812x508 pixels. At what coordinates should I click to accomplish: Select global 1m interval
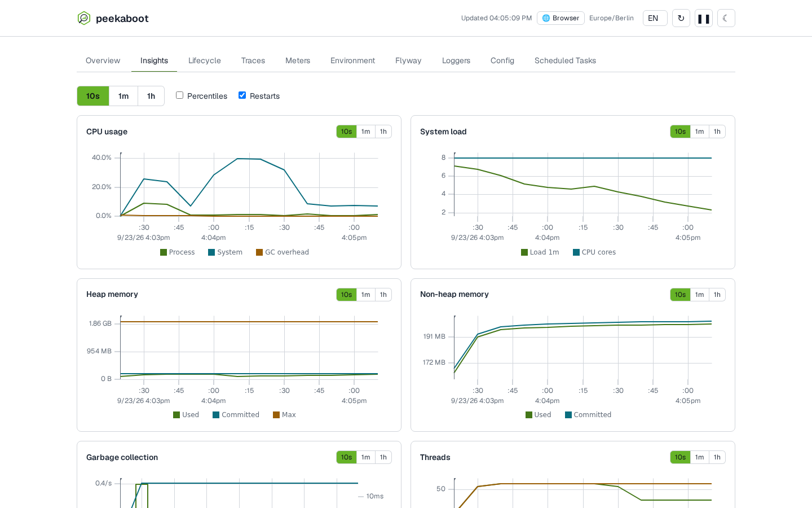[123, 96]
